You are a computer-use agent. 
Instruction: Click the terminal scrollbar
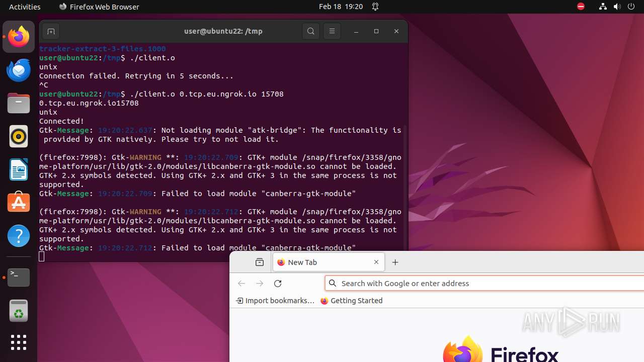406,187
